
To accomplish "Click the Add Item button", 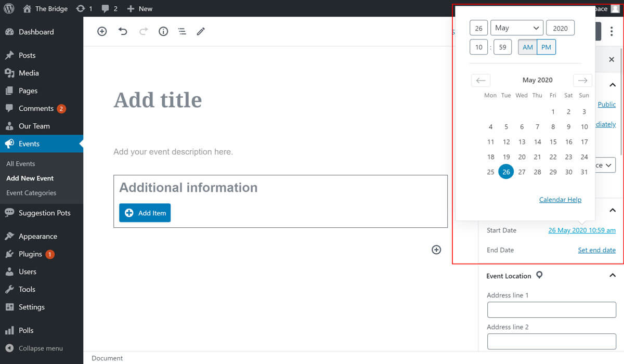I will [x=145, y=213].
